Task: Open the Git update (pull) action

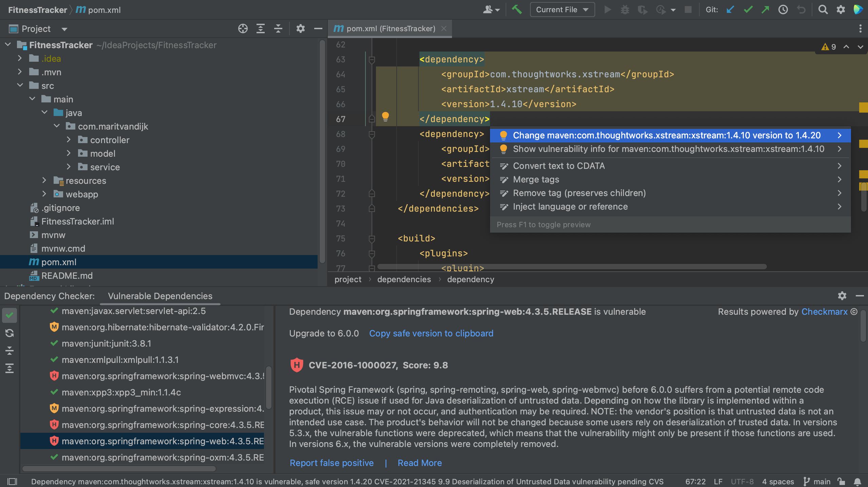Action: coord(730,9)
